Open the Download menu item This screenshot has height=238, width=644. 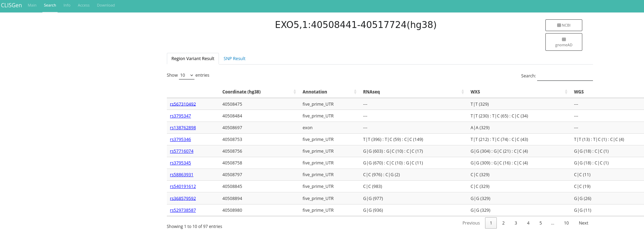(106, 6)
